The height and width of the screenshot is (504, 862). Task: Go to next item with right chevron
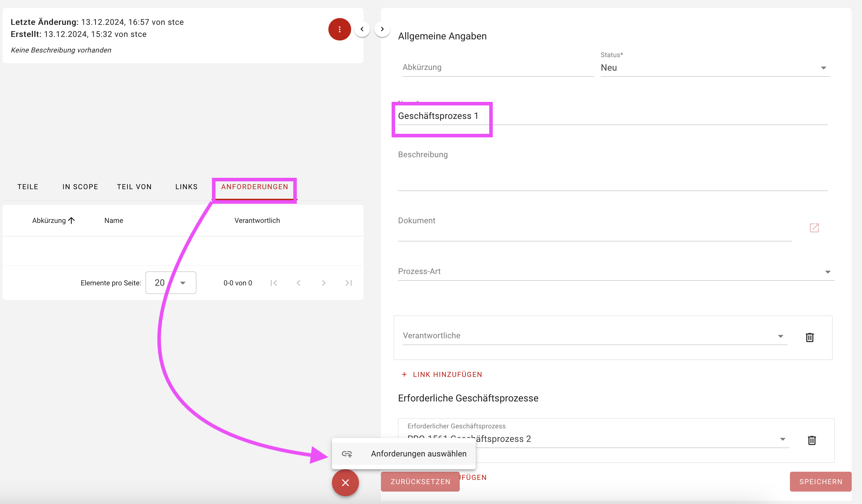[x=382, y=29]
